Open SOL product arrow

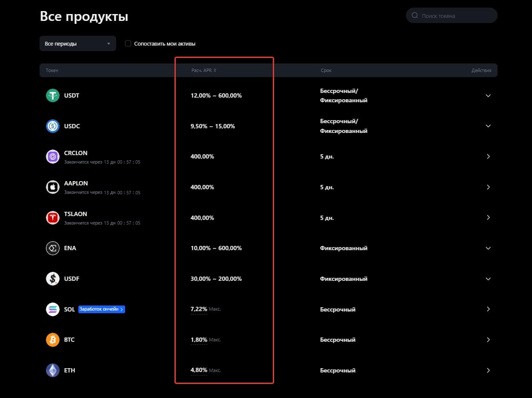click(x=488, y=309)
